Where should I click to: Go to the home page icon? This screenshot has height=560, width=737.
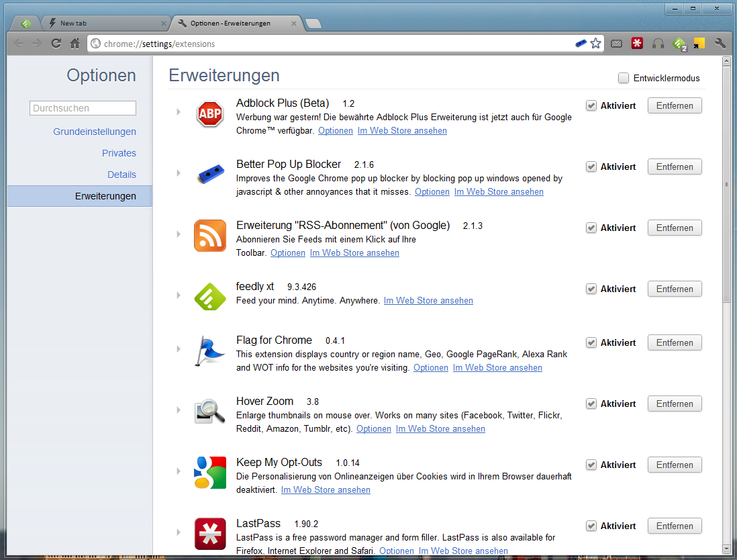coord(75,44)
